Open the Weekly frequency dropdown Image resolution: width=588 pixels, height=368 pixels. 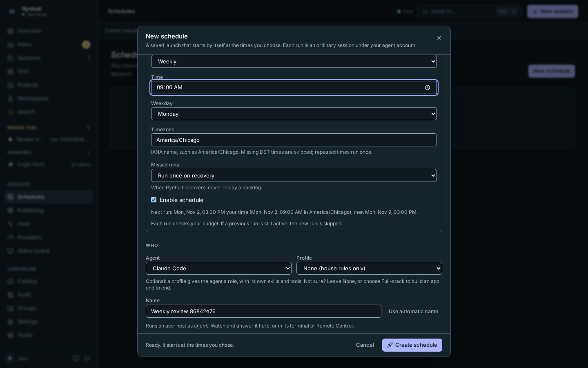coord(294,61)
